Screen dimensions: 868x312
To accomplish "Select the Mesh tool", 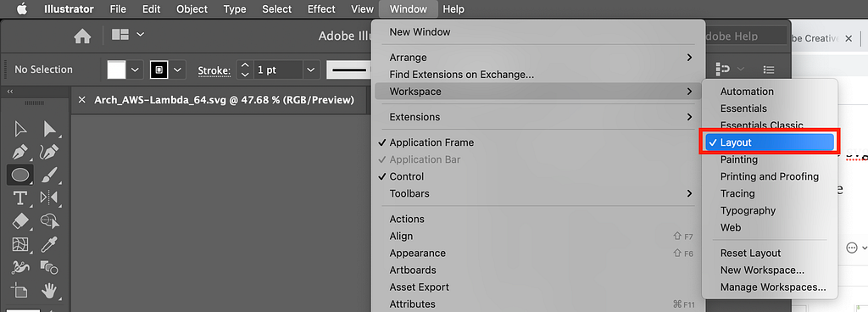I will tap(20, 244).
